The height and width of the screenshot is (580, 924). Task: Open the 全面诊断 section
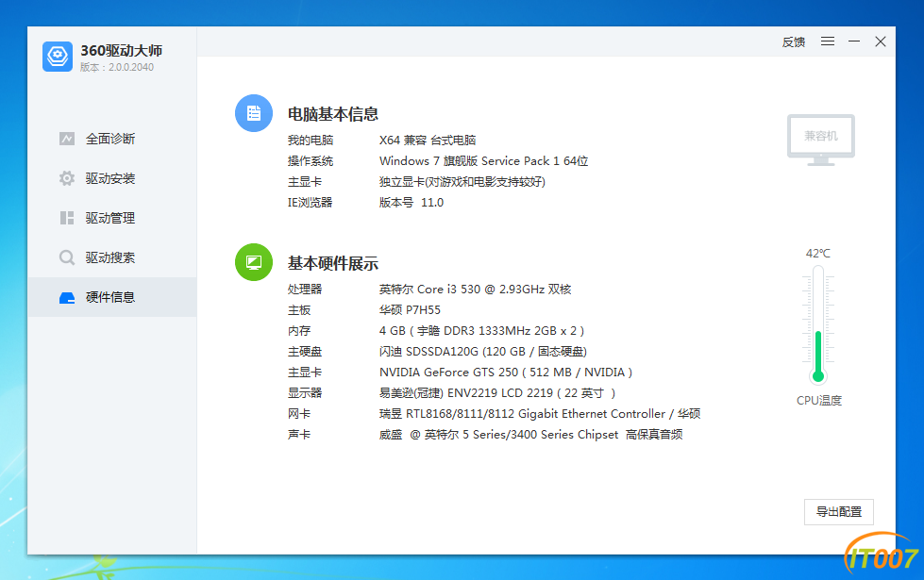pos(112,139)
